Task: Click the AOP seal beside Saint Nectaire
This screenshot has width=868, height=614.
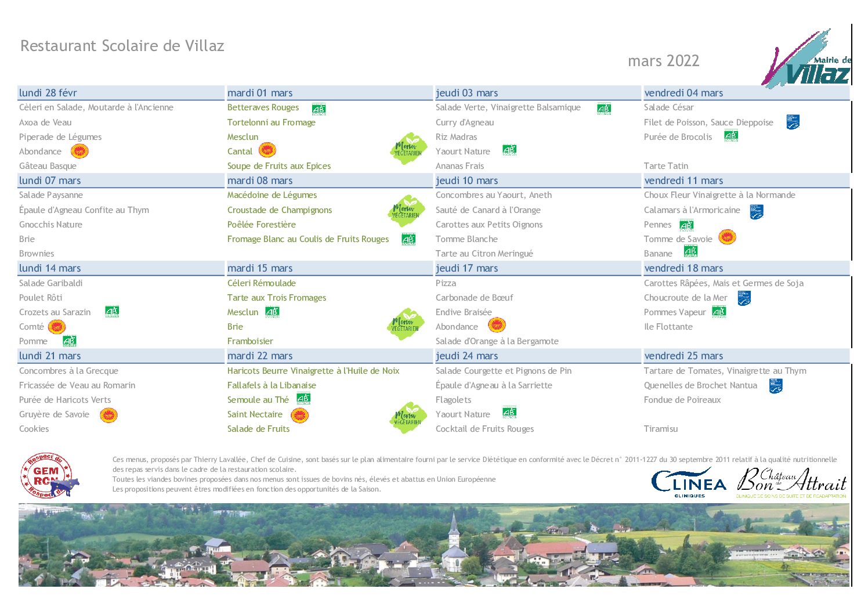Action: (299, 415)
